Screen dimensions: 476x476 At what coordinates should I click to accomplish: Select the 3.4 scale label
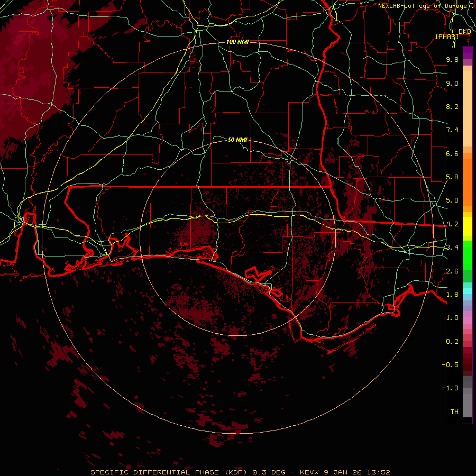[x=452, y=248]
